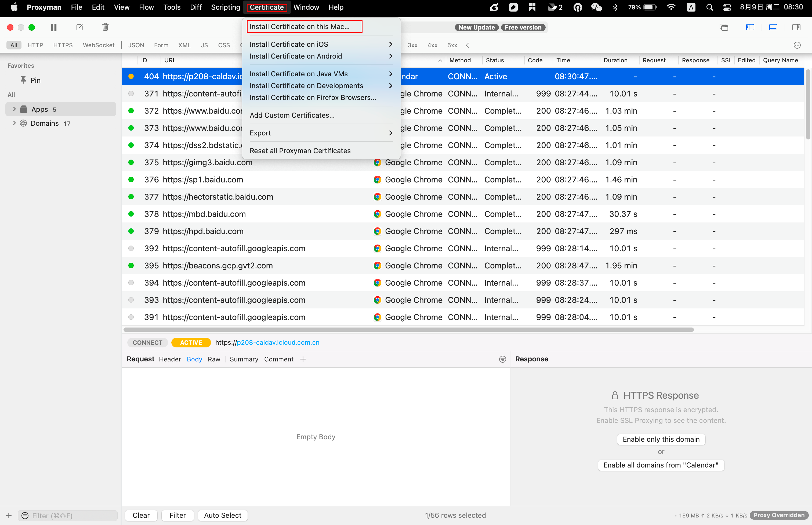Switch to request Summary tab
812x525 pixels.
[x=244, y=359]
